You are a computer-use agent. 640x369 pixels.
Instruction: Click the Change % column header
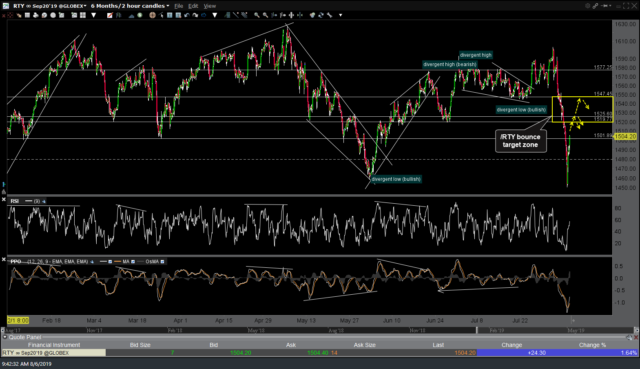[x=592, y=345]
